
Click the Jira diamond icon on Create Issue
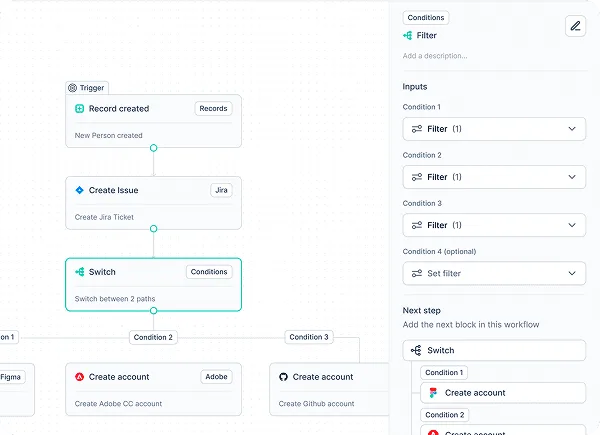point(79,190)
